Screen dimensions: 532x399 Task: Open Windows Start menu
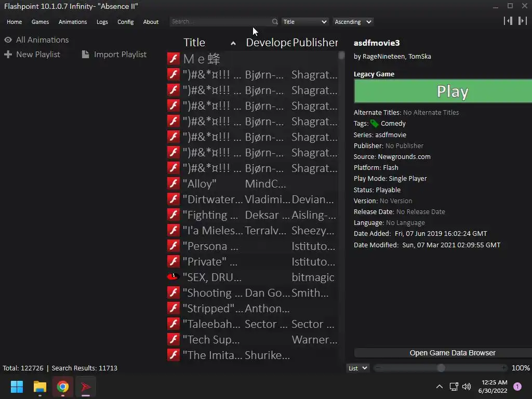tap(17, 387)
